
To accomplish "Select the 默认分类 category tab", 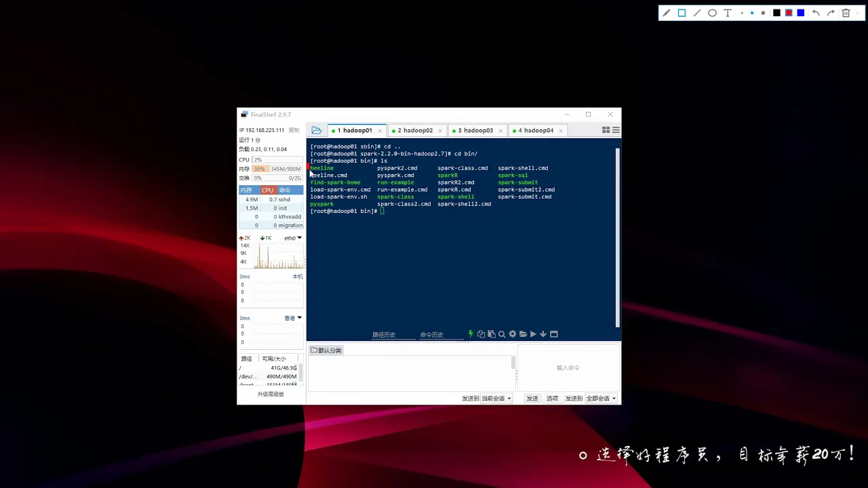I will (326, 350).
